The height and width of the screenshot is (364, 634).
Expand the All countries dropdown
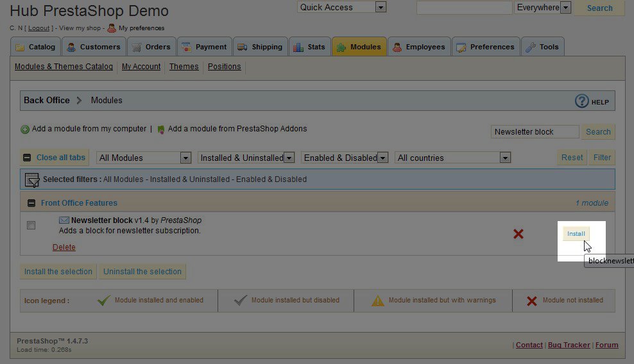[x=452, y=158]
